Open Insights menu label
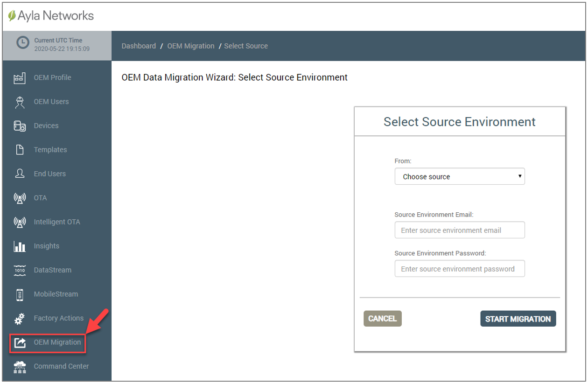Viewport: 588px width, 384px height. (47, 246)
